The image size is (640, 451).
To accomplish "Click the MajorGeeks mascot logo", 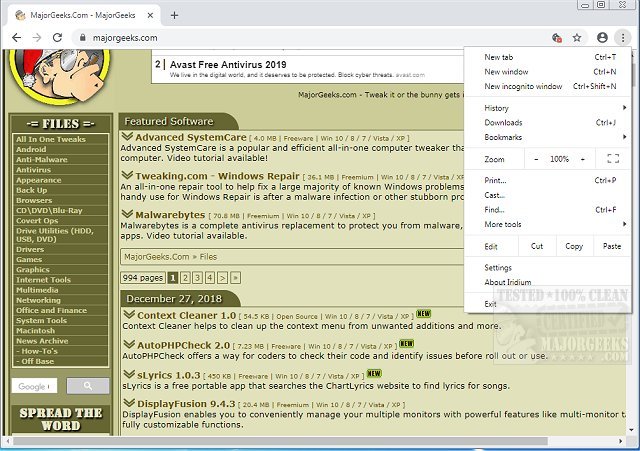I will coord(60,76).
